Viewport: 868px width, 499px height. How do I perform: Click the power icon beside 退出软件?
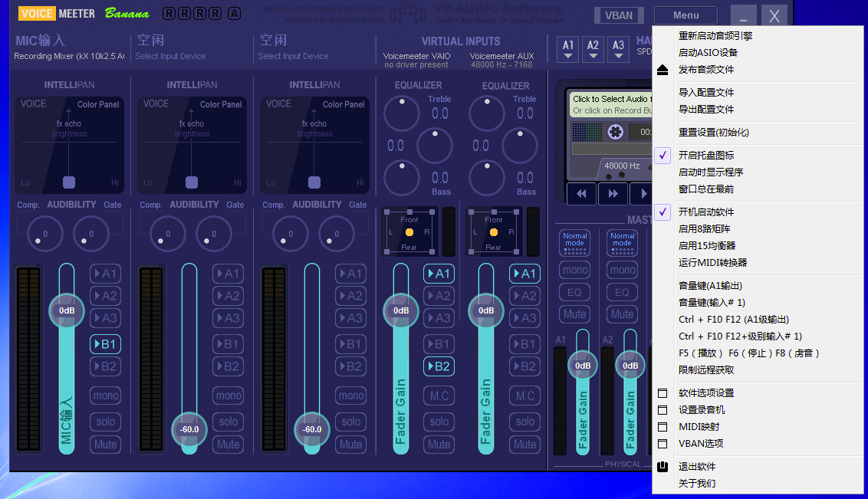pyautogui.click(x=663, y=467)
